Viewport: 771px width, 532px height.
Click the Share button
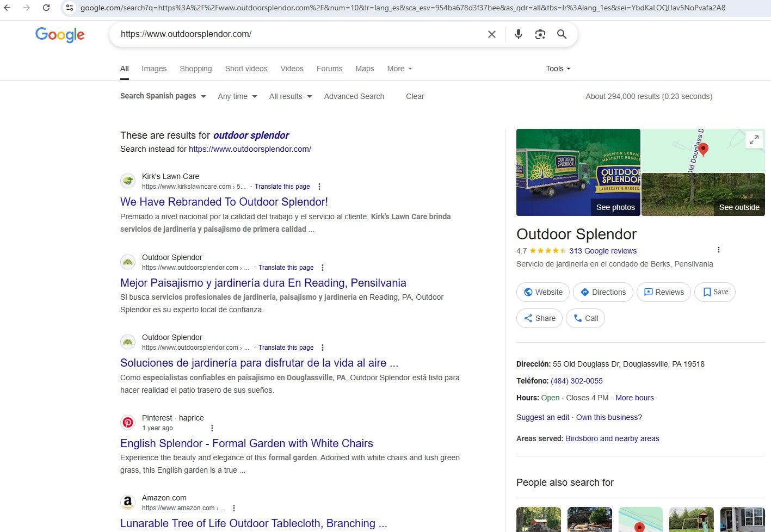pyautogui.click(x=539, y=318)
